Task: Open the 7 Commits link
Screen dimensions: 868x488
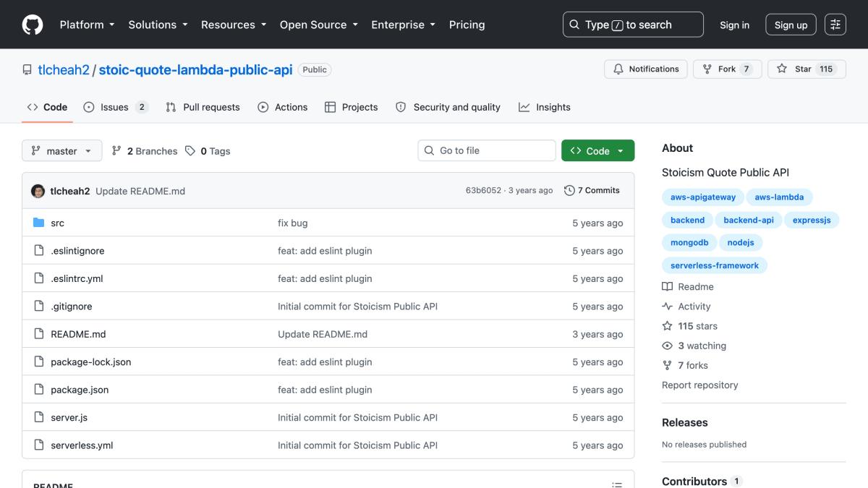Action: pos(592,191)
